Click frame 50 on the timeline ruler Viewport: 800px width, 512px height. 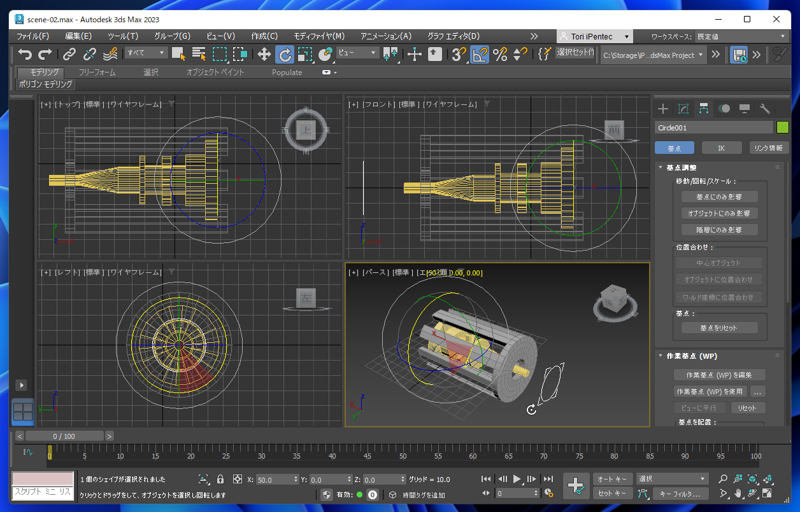click(x=403, y=456)
